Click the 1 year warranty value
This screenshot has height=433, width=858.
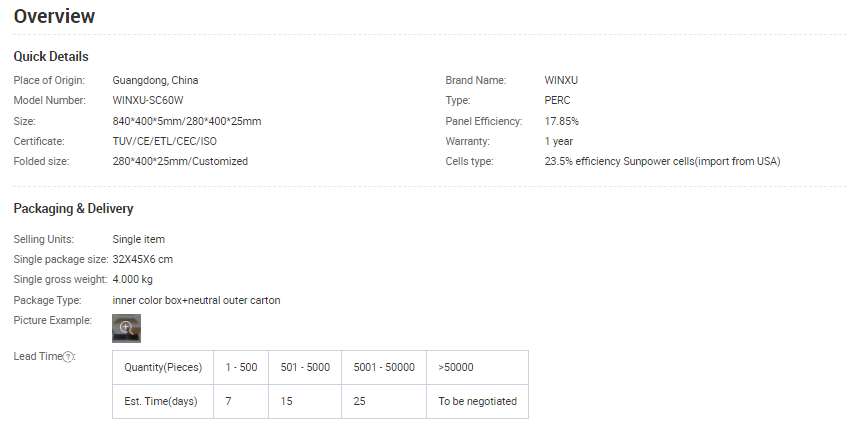pyautogui.click(x=558, y=141)
